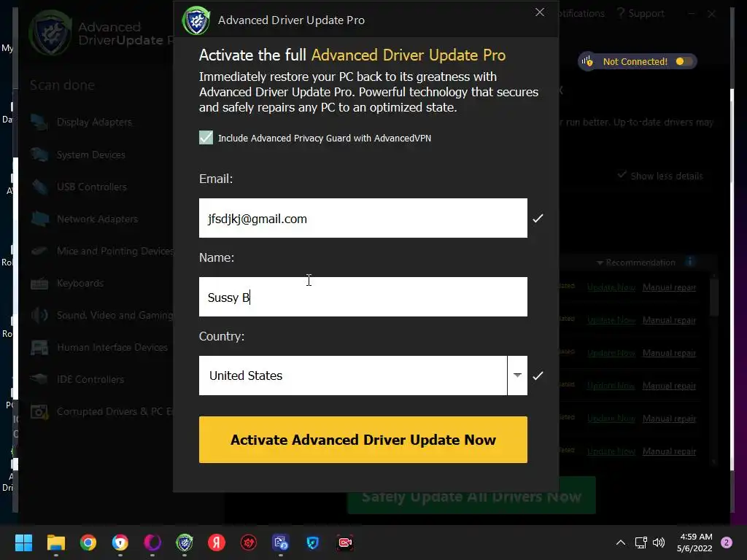This screenshot has width=747, height=560.
Task: Show hidden system tray icons
Action: 620,542
